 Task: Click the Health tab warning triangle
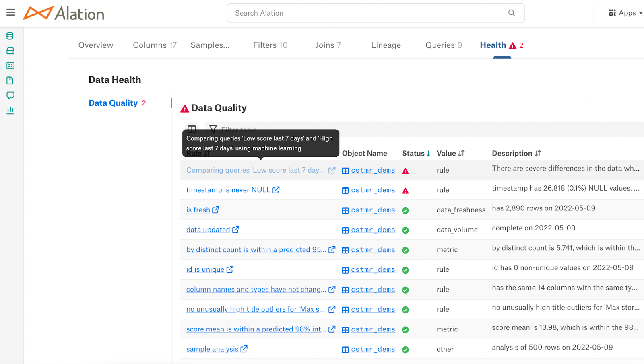click(513, 46)
